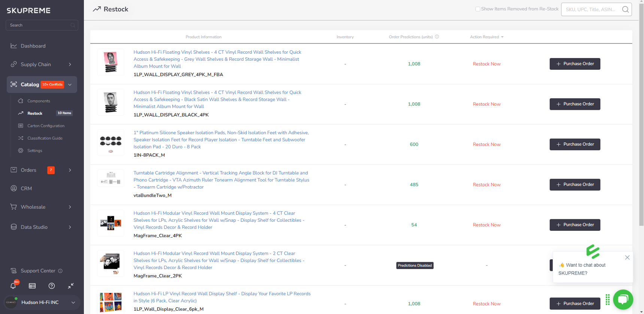Click the sidebar Search magnifier icon
The image size is (644, 314).
(73, 25)
